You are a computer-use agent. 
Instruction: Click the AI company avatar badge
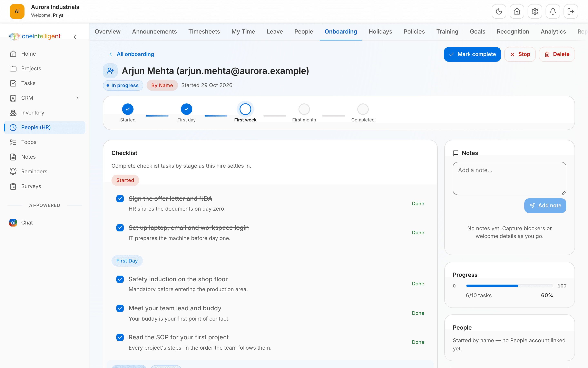(x=17, y=11)
